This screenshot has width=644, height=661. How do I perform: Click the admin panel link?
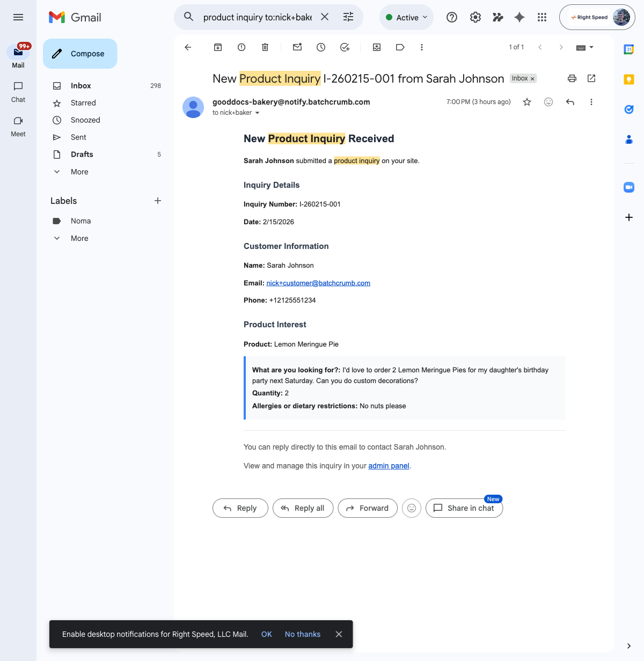click(389, 466)
